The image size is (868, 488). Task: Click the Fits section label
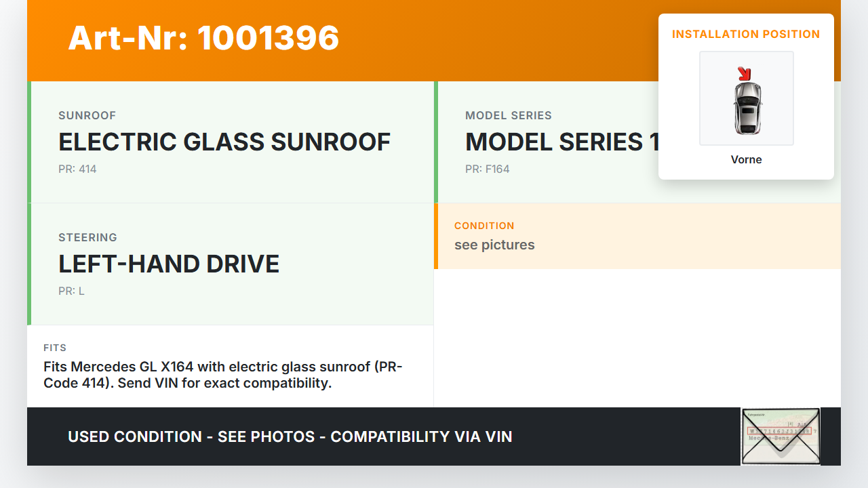[55, 348]
